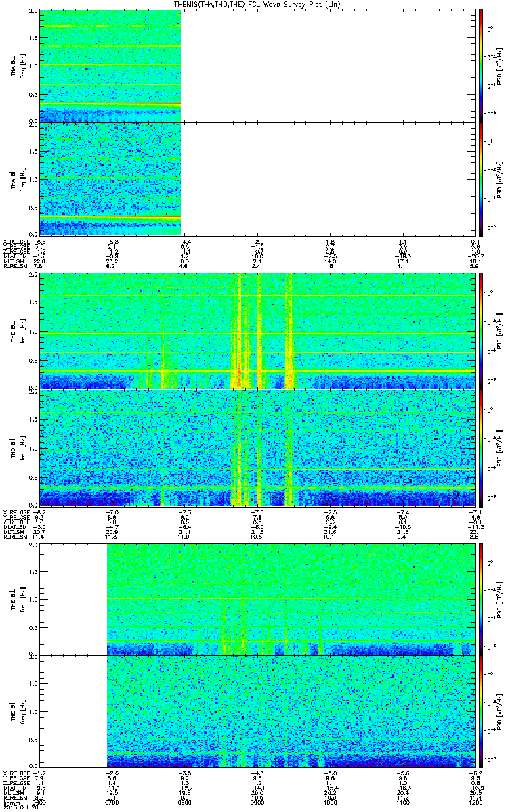
Task: Click the 0700 time tick label
Action: [111, 802]
